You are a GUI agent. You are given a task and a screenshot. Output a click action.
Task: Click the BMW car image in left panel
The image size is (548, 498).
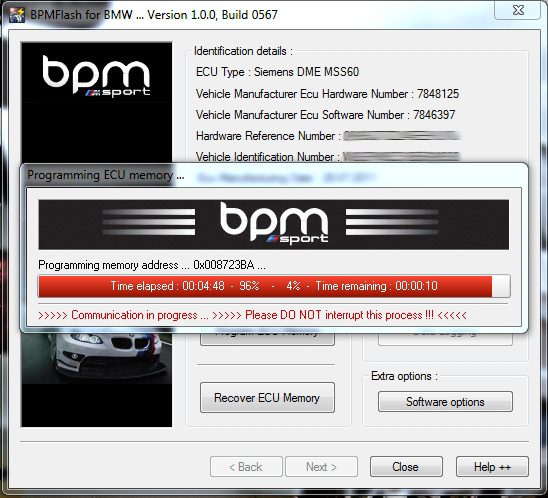[96, 358]
